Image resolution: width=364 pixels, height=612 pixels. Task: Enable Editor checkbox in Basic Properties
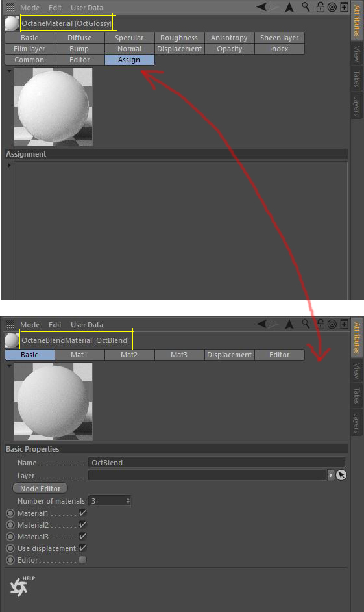[x=82, y=559]
